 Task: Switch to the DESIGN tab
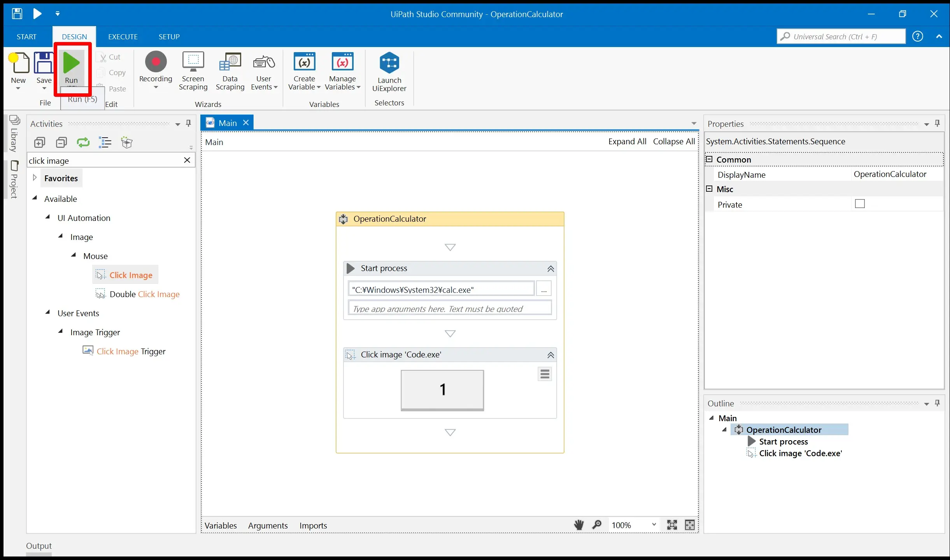pos(74,37)
